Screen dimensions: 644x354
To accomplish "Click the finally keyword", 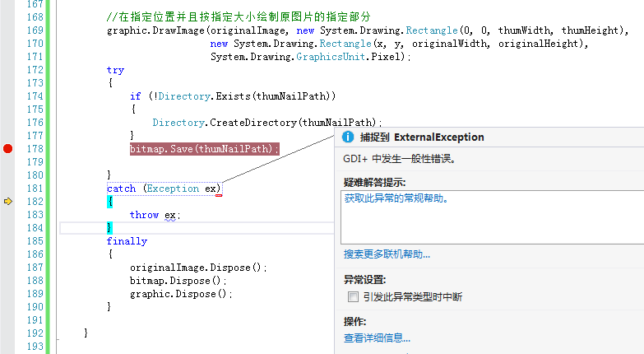I will (127, 241).
